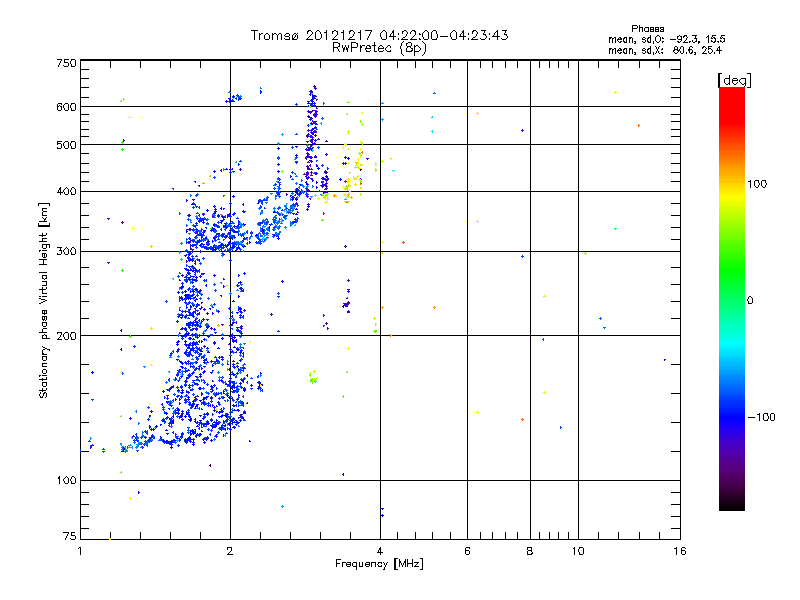Click the colorbar tick label '0'
Screen dimensions: 800x600
pyautogui.click(x=750, y=301)
